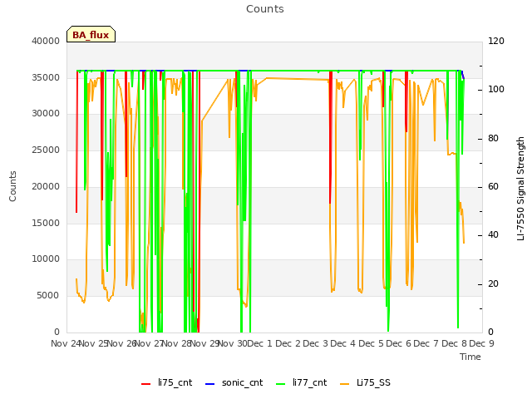Click the 35000 tick on left axis
Screen dimensions: 532x399
46,77
